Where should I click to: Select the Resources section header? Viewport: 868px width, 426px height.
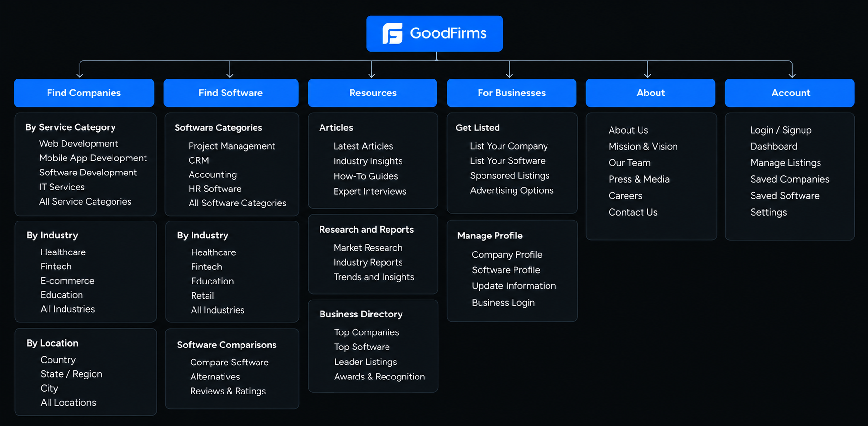(372, 93)
